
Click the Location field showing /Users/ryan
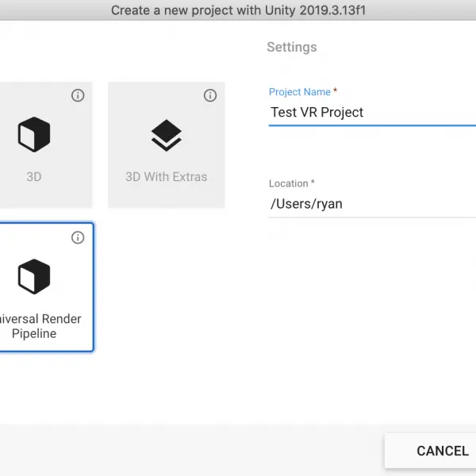[372, 204]
